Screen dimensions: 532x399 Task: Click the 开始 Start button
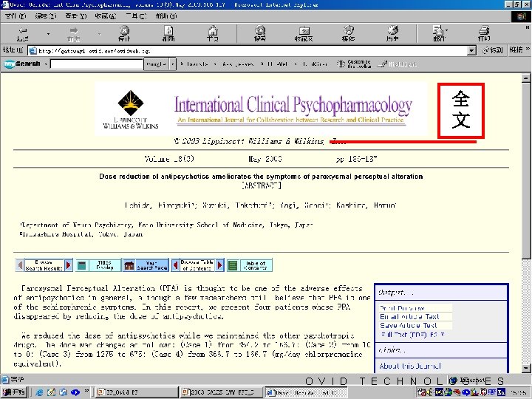[x=14, y=392]
